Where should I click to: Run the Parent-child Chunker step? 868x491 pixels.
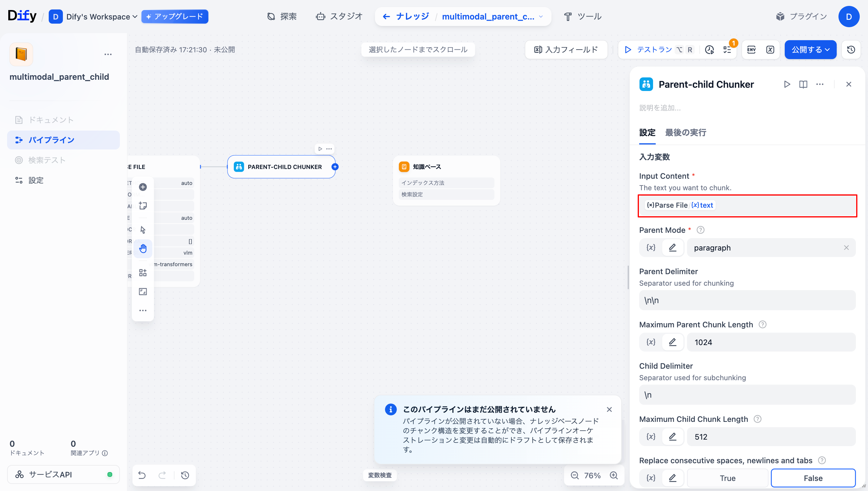(x=787, y=84)
